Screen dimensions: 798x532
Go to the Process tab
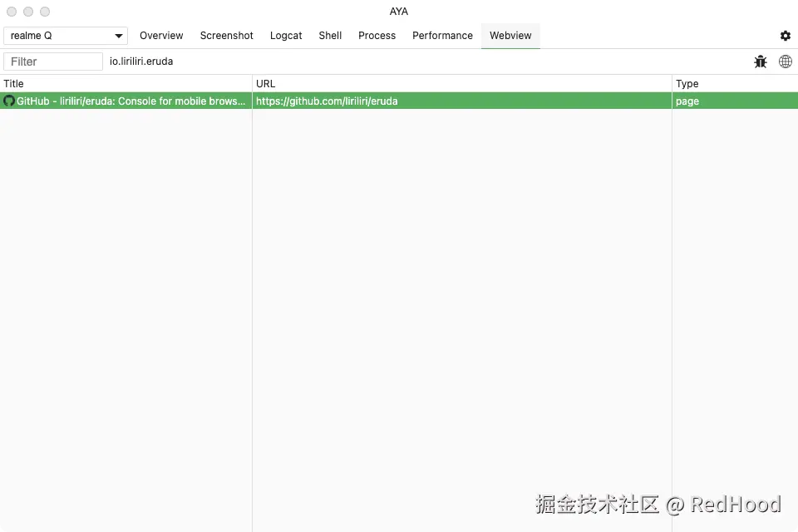click(x=377, y=36)
